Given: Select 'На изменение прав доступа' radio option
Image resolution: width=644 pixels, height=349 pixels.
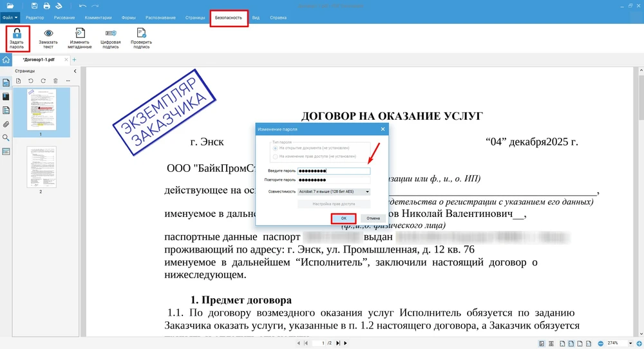Looking at the screenshot, I should click(x=276, y=156).
